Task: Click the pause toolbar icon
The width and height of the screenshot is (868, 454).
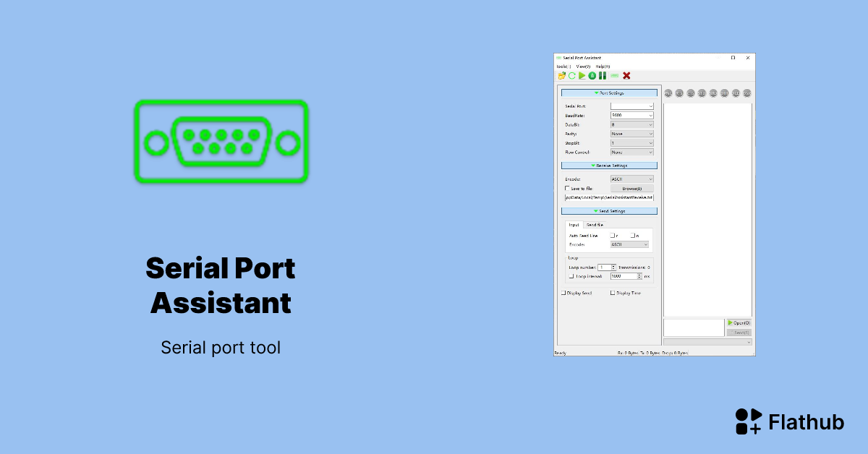Action: [x=602, y=76]
